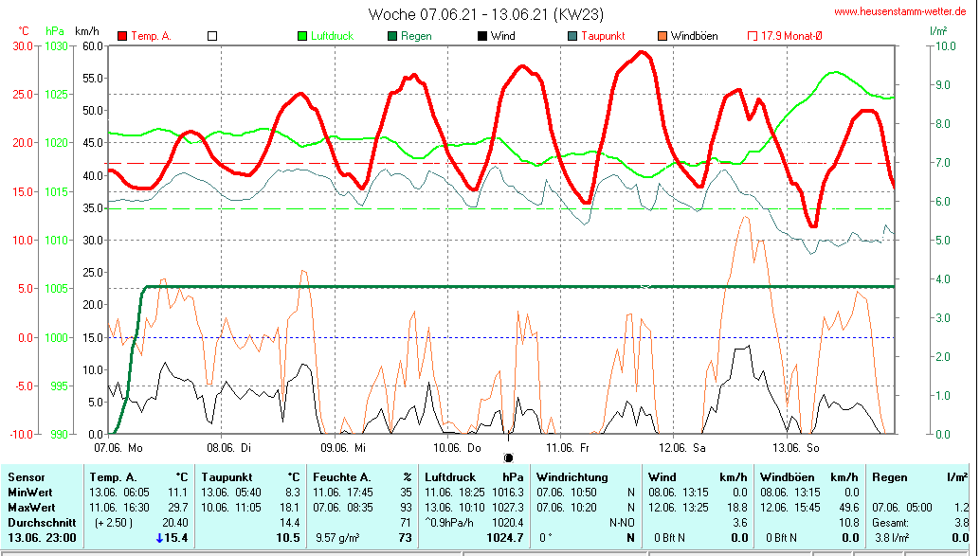
Task: Click the maximum temperature value 29.7
Action: click(177, 508)
